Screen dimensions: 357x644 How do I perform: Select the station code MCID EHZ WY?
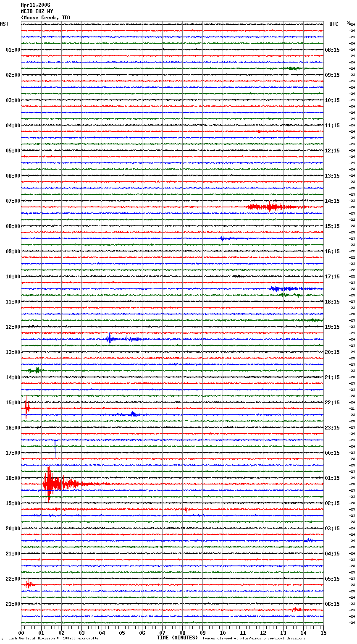(x=37, y=11)
